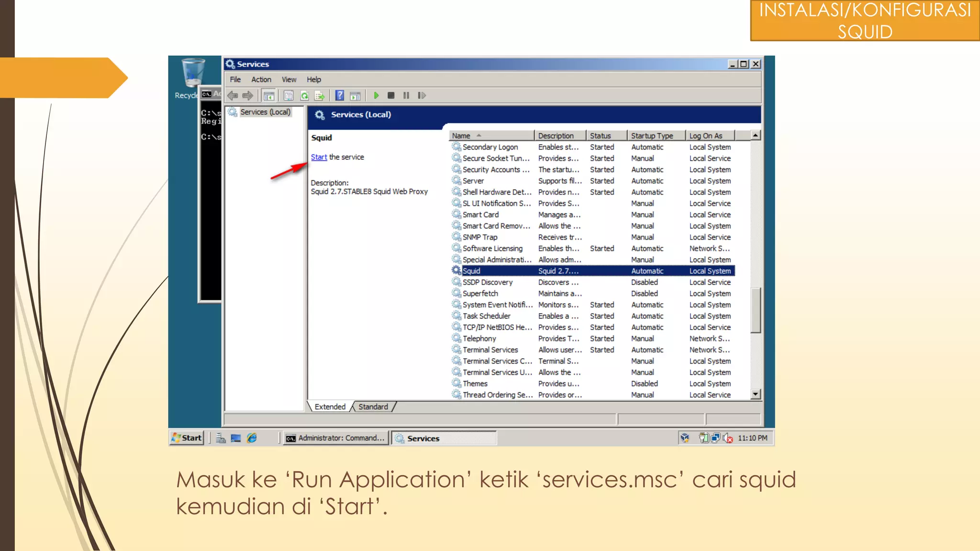Click the Back arrow in Services toolbar
This screenshot has height=551, width=980.
pos(233,96)
